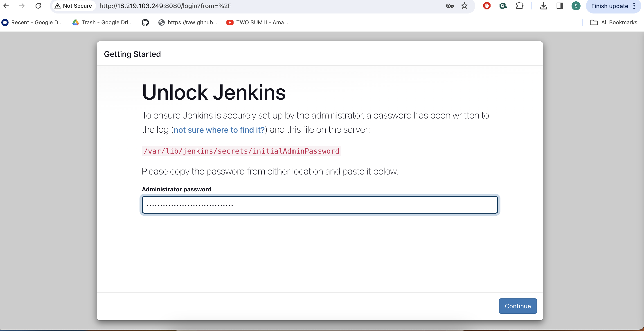This screenshot has height=331, width=644.
Task: Open the GitHub bookmark icon
Action: coord(145,22)
